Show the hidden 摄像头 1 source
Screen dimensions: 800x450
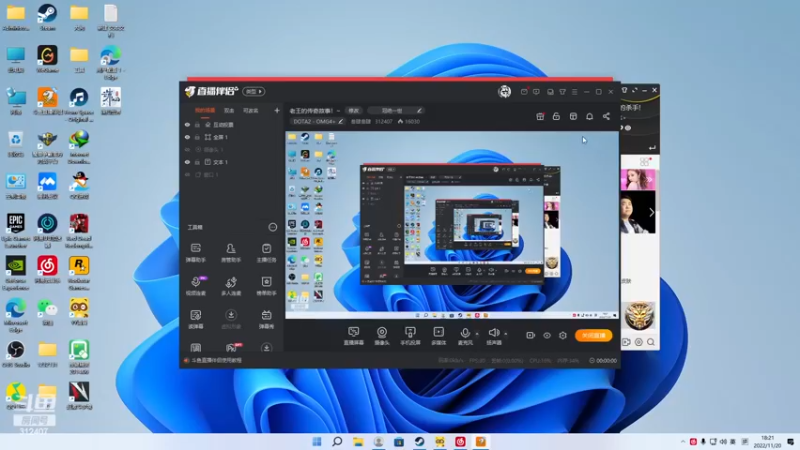coord(187,149)
